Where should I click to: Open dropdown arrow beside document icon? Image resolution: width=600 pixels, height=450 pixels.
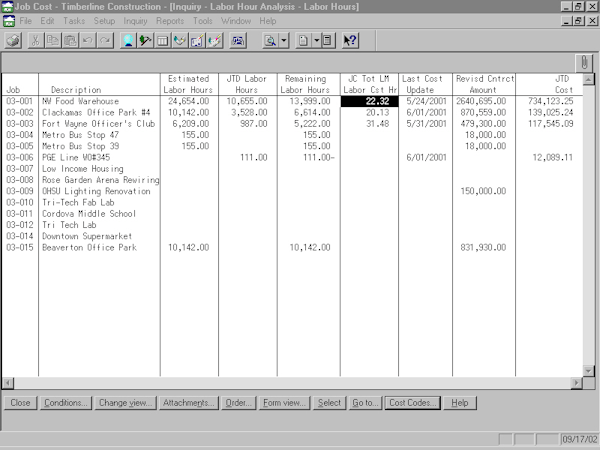316,40
